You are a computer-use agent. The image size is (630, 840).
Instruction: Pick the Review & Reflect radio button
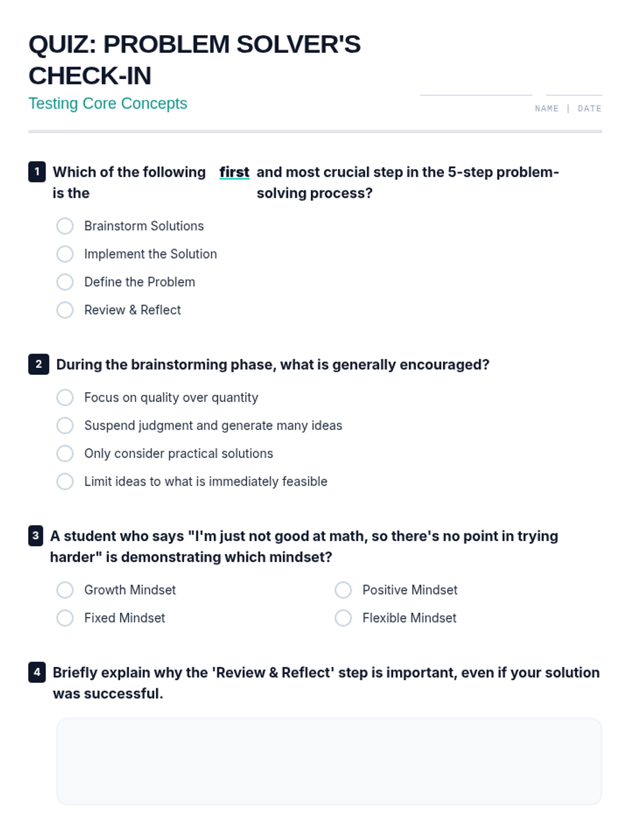point(65,310)
